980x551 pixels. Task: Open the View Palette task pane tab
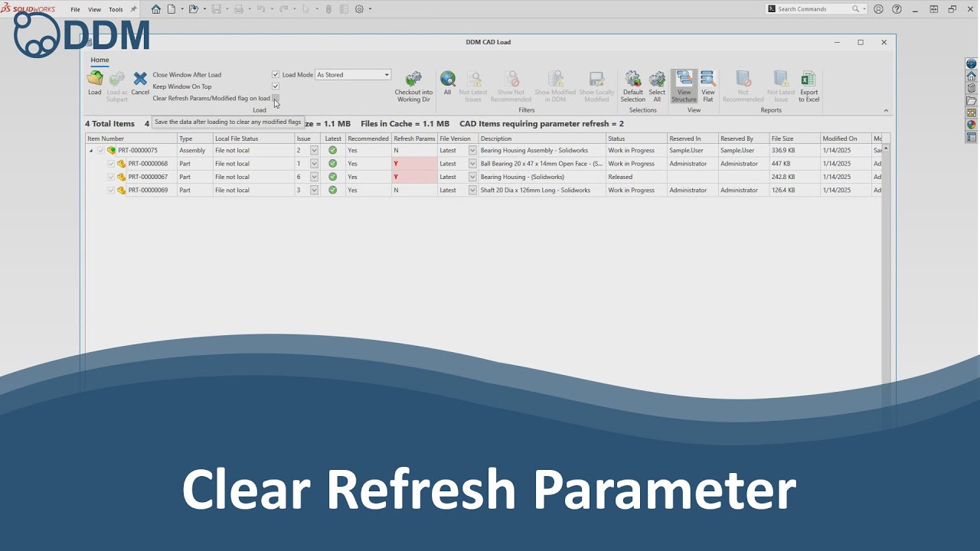[x=972, y=112]
